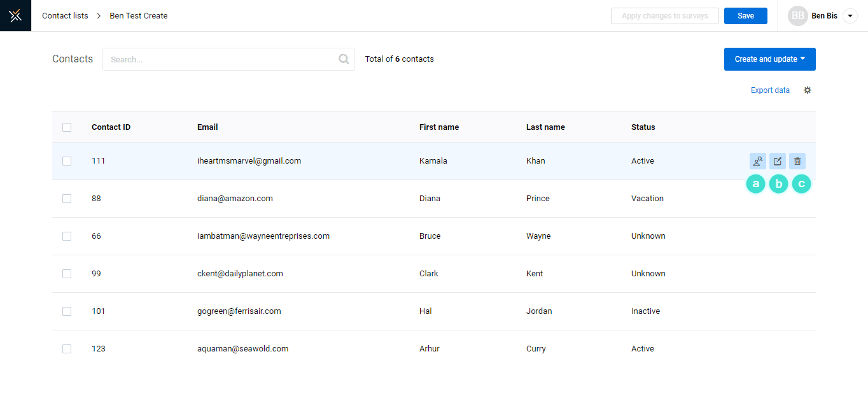Click the Last name column header
Screen dimensions: 868x396
pyautogui.click(x=545, y=127)
